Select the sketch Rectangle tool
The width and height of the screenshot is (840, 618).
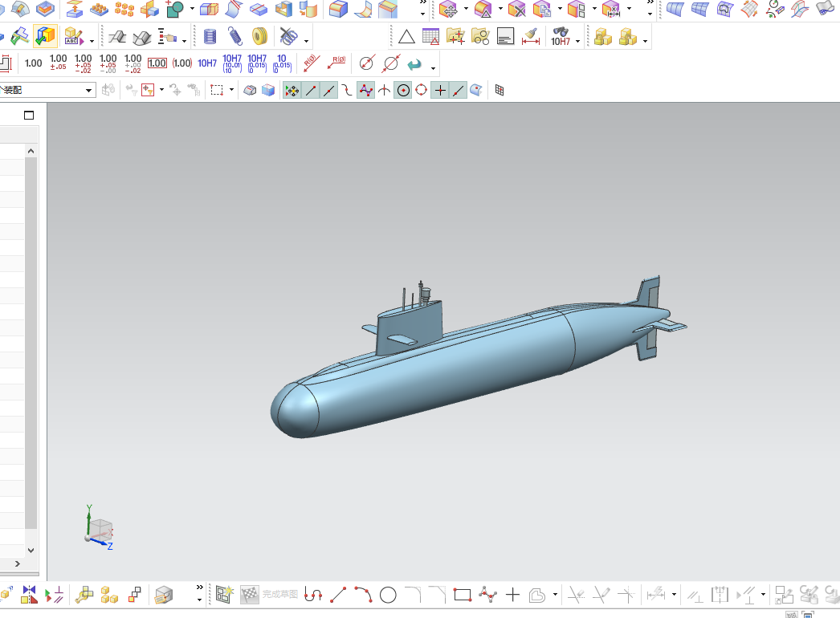click(x=463, y=595)
